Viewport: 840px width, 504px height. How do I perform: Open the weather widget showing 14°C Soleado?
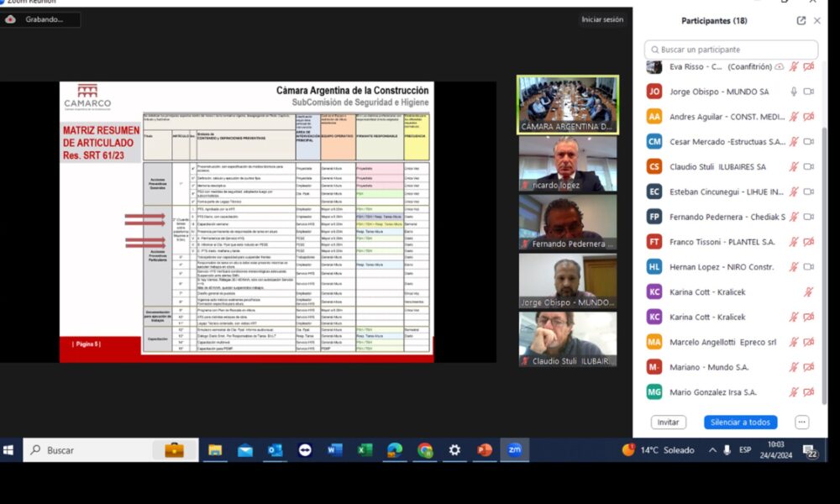coord(659,450)
